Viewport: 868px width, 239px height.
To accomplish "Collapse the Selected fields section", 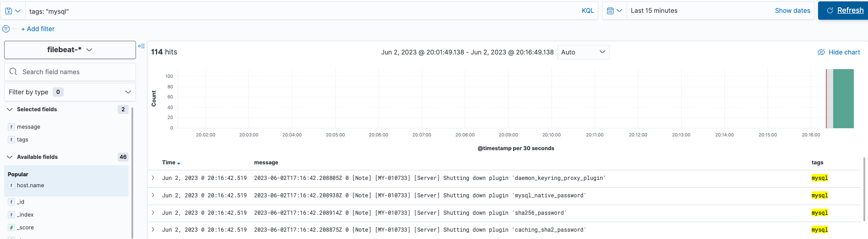I will (x=10, y=109).
